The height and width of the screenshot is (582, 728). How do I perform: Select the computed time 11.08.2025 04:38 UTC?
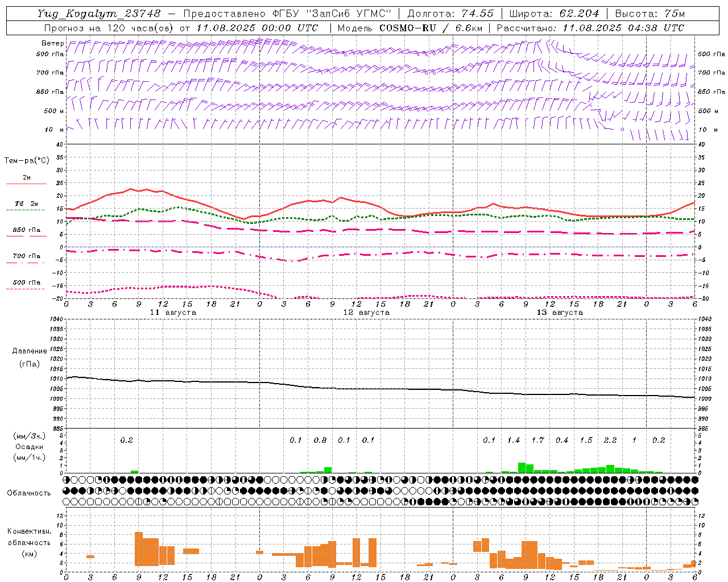point(623,28)
